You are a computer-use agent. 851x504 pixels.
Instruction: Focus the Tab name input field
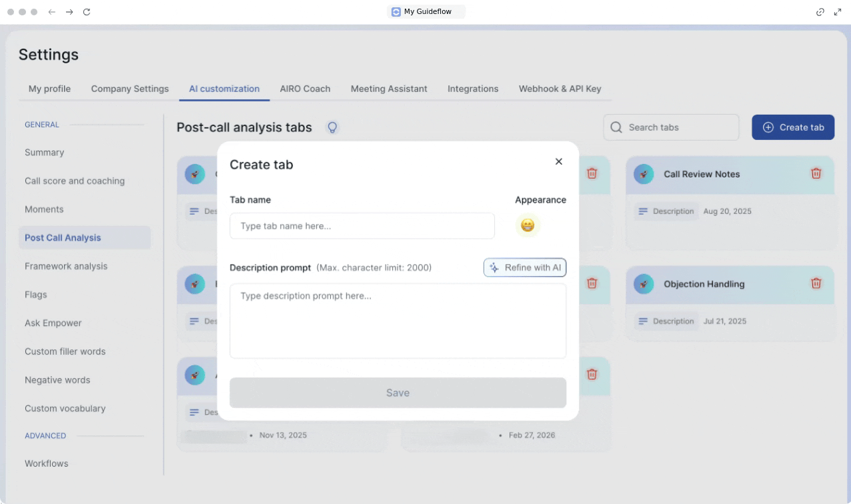(362, 226)
